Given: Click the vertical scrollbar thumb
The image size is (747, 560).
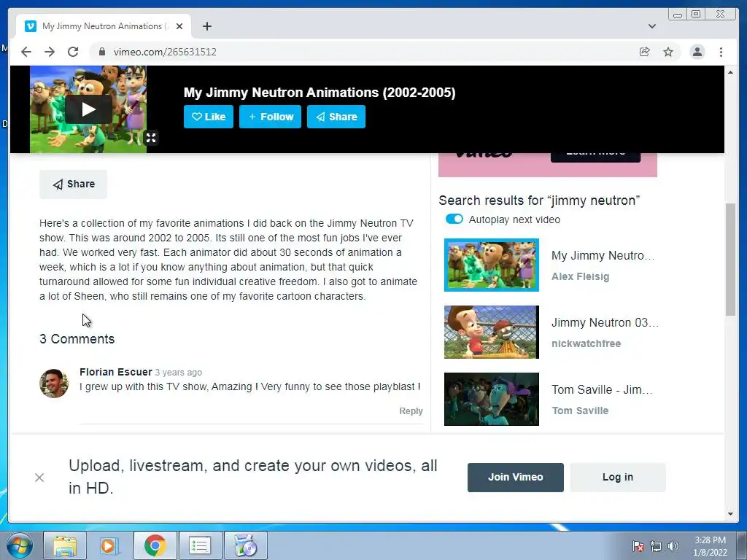Looking at the screenshot, I should click(730, 259).
